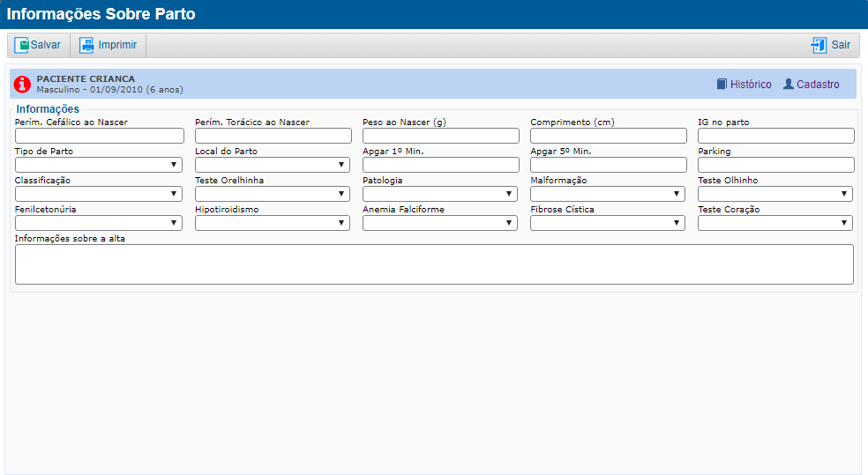The image size is (868, 475).
Task: Click the Peso ao Nascer (g) field
Action: click(x=441, y=136)
